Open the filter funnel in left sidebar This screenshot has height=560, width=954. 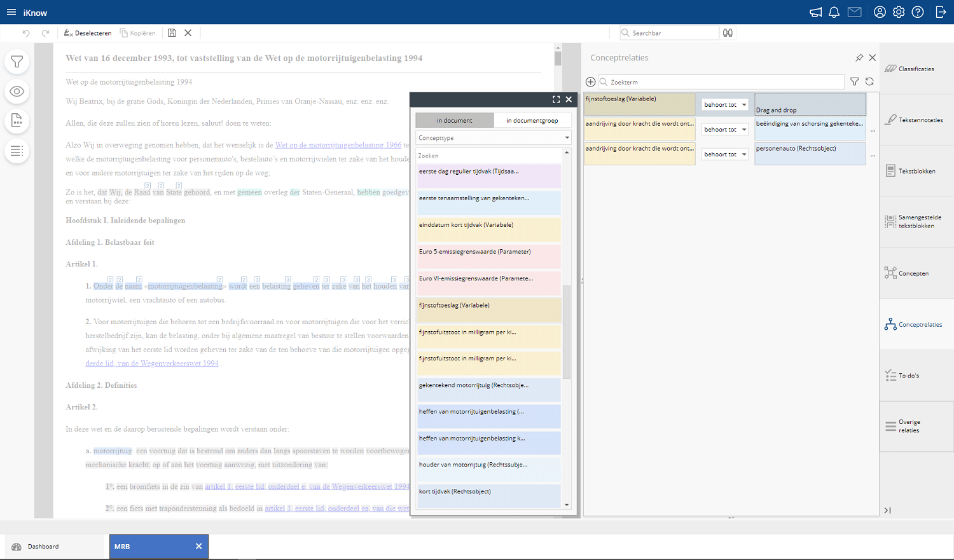(x=17, y=62)
